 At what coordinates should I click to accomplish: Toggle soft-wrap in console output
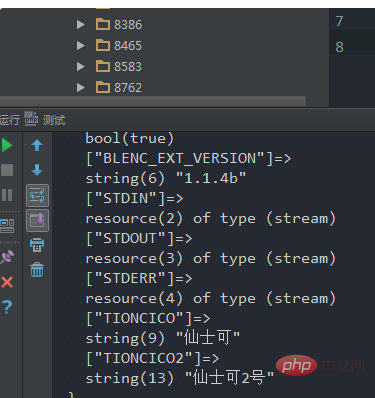pyautogui.click(x=37, y=195)
